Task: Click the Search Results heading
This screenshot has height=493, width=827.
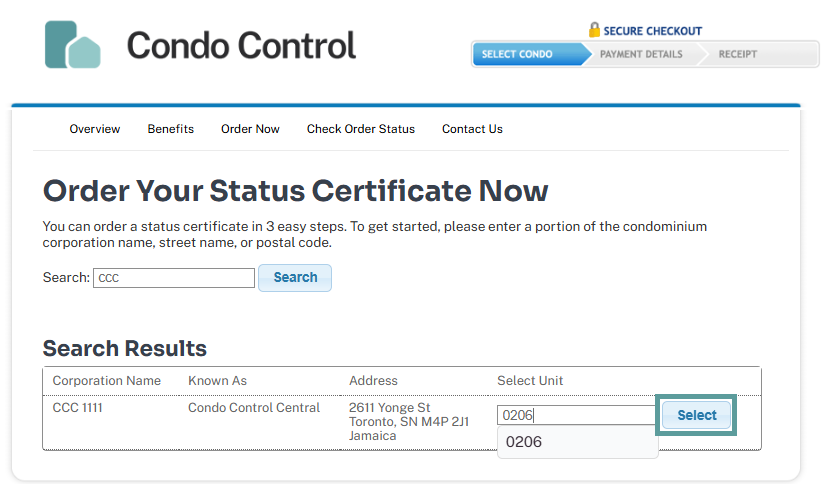Action: click(124, 348)
